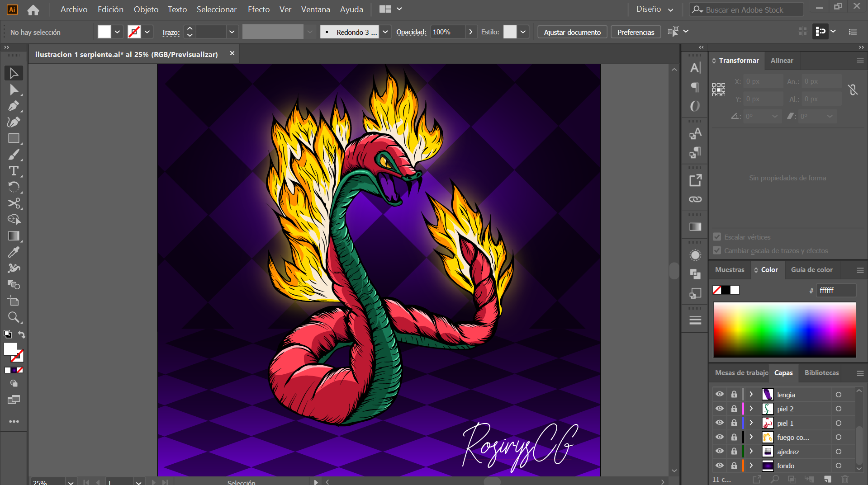Toggle Cambiar escala de trazos y efectos
Image resolution: width=868 pixels, height=485 pixels.
[x=717, y=250]
